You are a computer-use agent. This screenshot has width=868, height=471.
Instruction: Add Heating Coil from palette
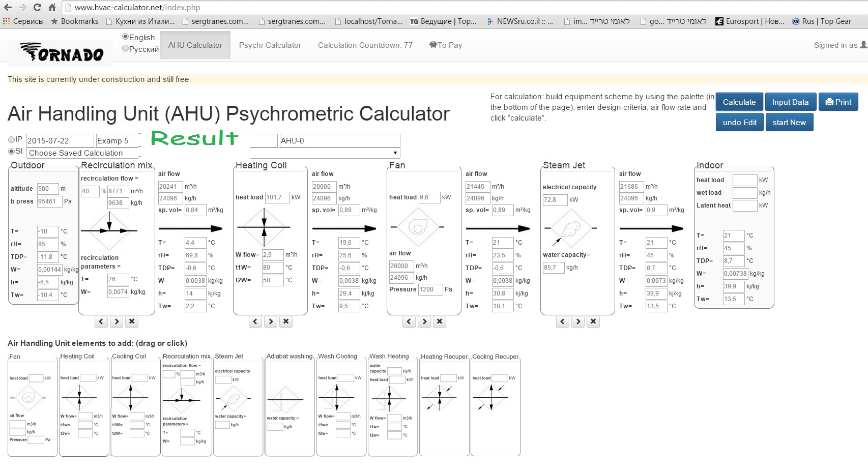click(x=84, y=404)
